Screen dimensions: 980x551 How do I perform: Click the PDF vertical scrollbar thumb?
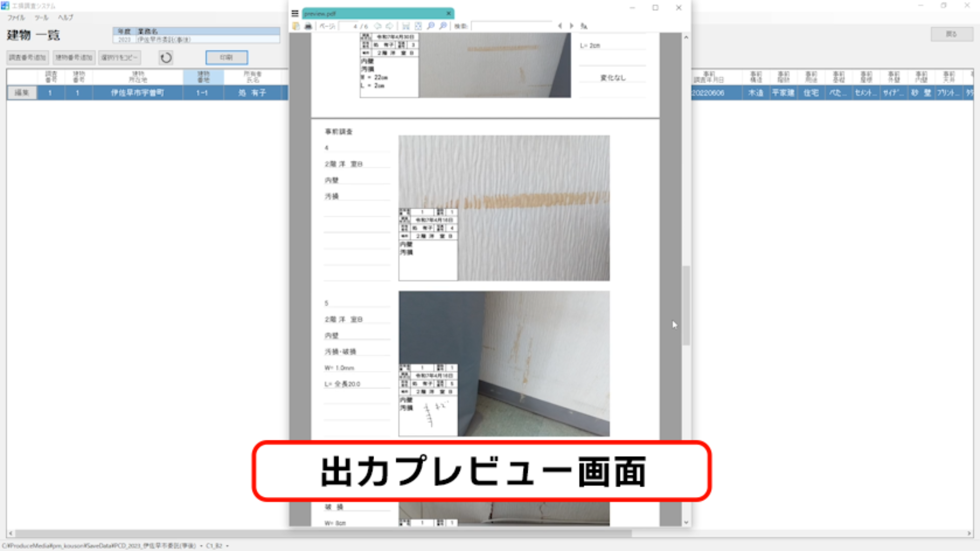point(687,305)
